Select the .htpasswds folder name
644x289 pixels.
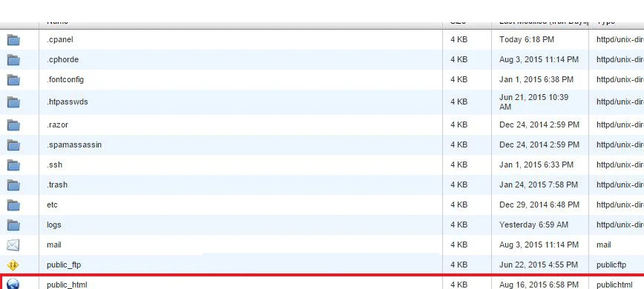click(x=67, y=102)
